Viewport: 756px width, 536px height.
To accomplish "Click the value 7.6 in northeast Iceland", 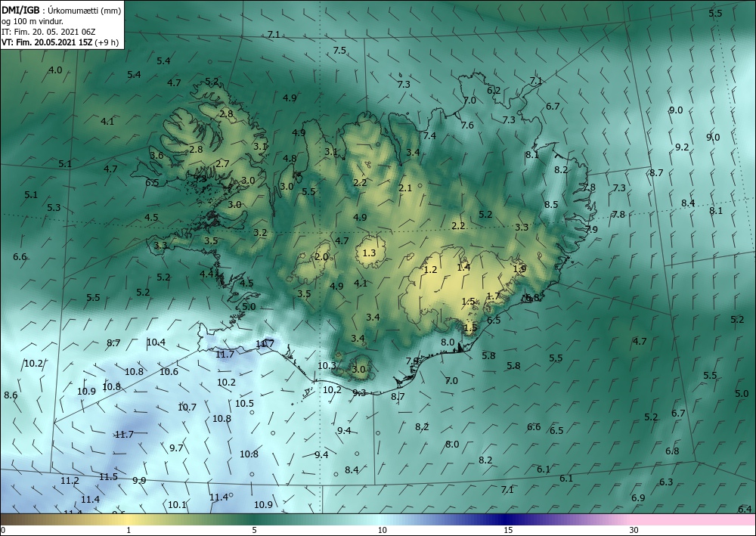I will click(x=466, y=125).
